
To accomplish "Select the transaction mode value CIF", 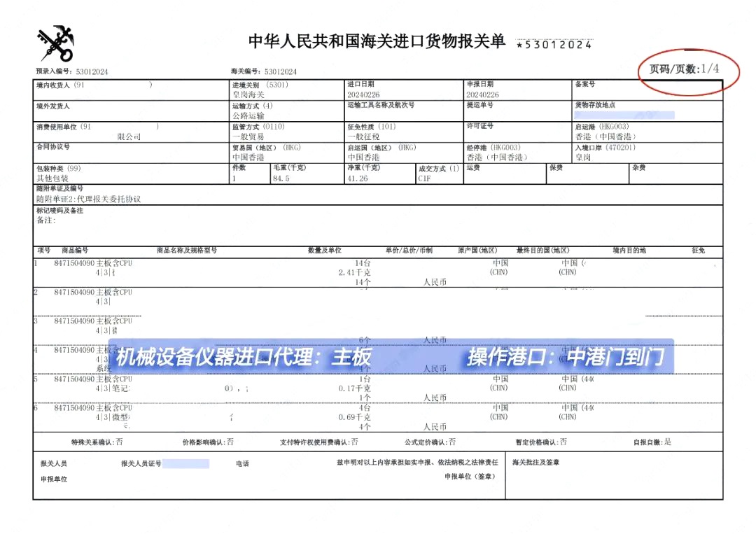I will 424,178.
